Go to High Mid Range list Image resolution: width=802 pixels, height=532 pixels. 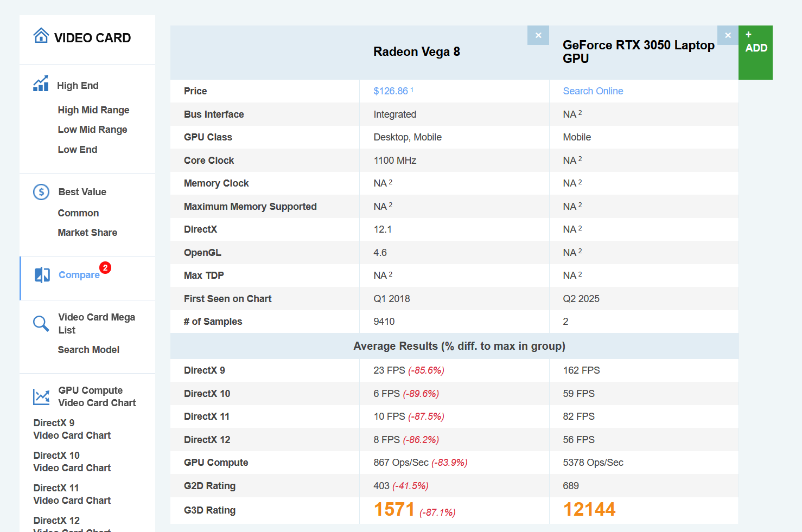point(94,110)
